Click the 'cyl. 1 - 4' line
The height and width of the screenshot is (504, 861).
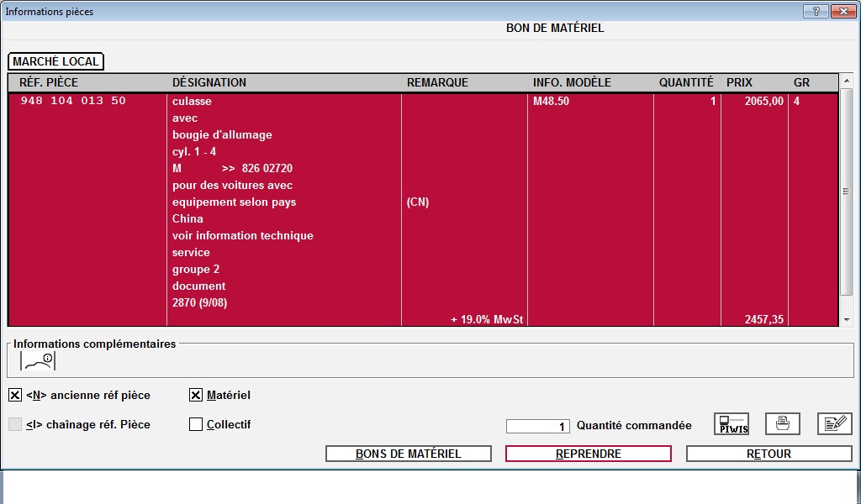[194, 151]
